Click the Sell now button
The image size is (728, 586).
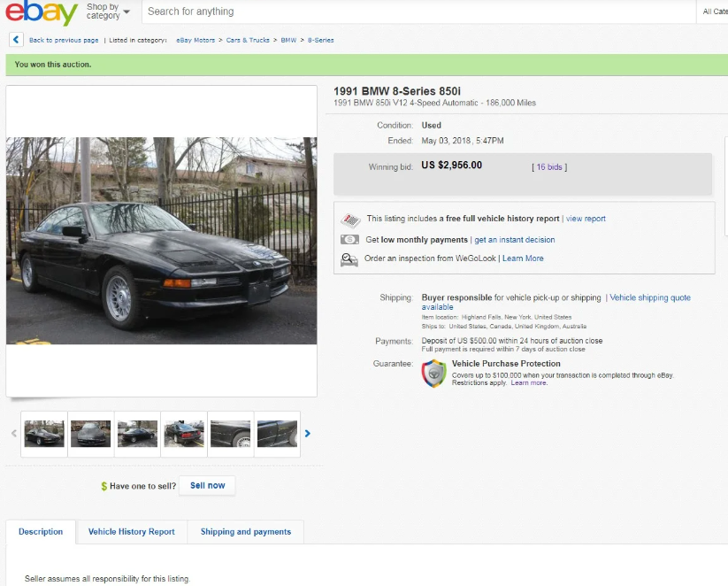(207, 486)
